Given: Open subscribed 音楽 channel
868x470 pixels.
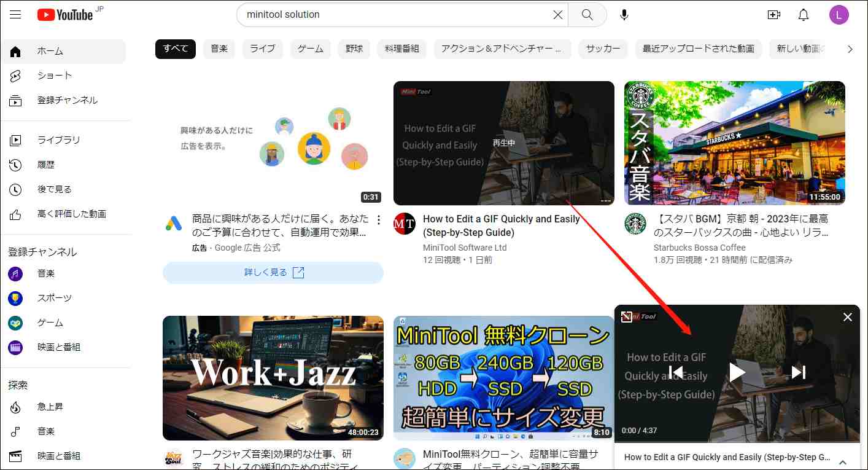Looking at the screenshot, I should pyautogui.click(x=64, y=273).
